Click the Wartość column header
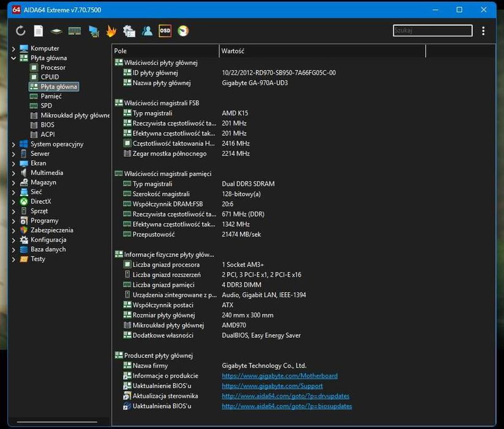This screenshot has height=429, width=504. [x=322, y=51]
